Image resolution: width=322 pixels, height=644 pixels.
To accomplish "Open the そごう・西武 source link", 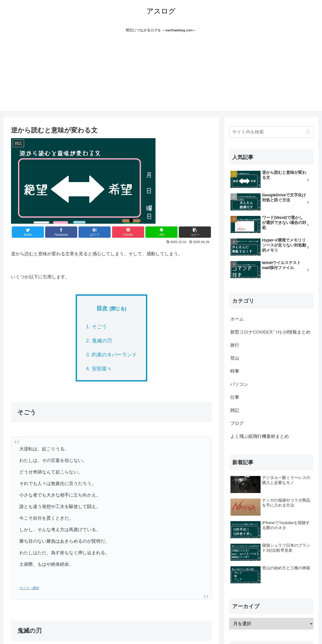I will pyautogui.click(x=29, y=588).
